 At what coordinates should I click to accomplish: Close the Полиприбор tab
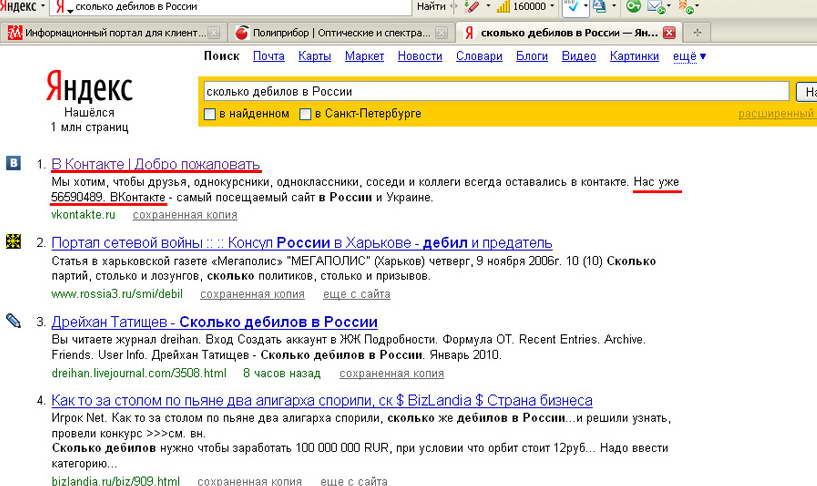click(x=441, y=33)
